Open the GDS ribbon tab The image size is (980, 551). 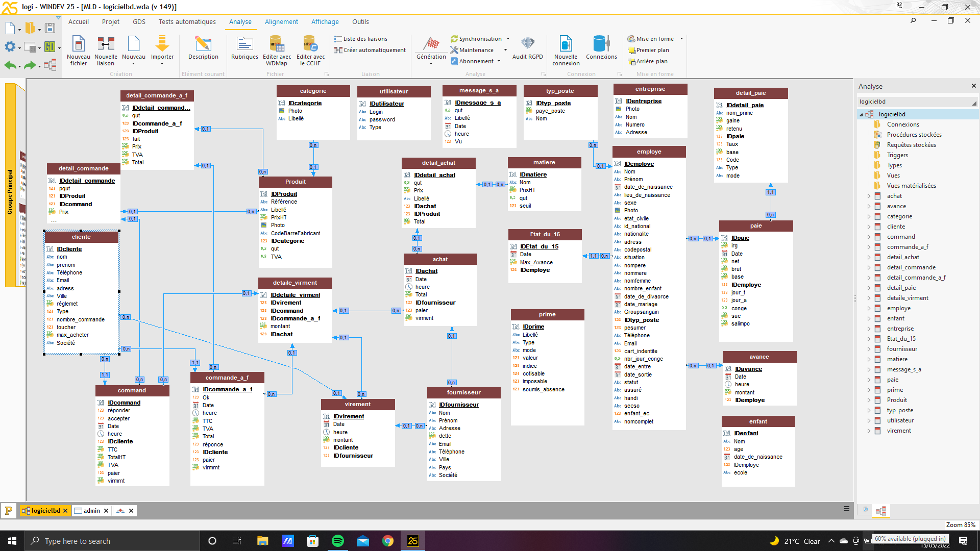pos(139,21)
